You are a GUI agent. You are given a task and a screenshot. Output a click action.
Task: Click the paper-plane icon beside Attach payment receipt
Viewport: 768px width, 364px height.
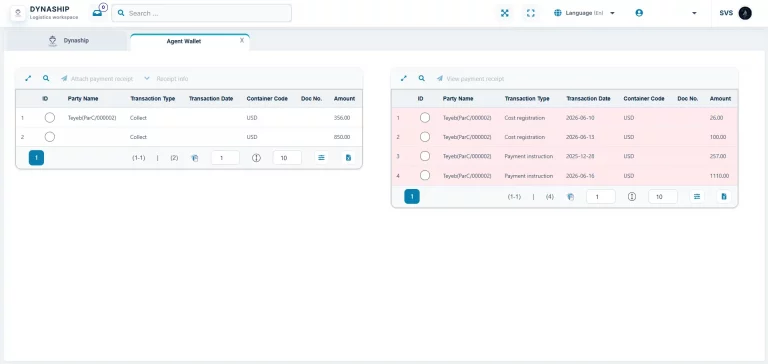coord(64,78)
